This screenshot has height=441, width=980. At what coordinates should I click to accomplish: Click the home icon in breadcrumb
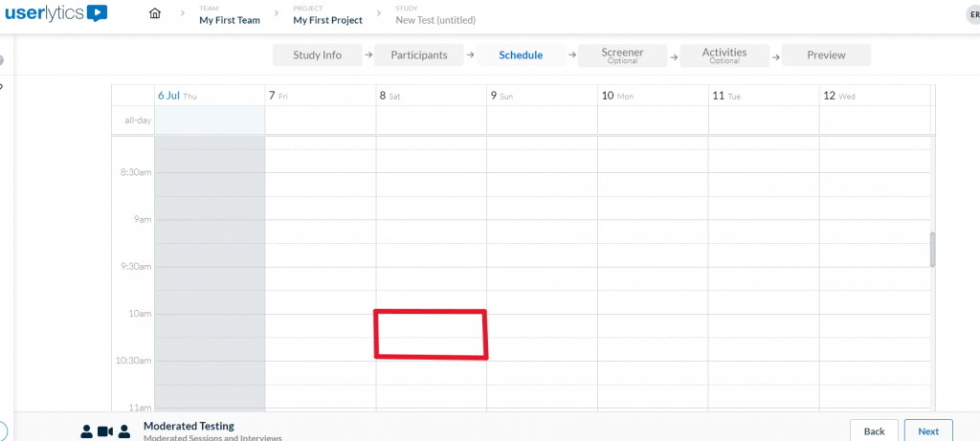[155, 13]
